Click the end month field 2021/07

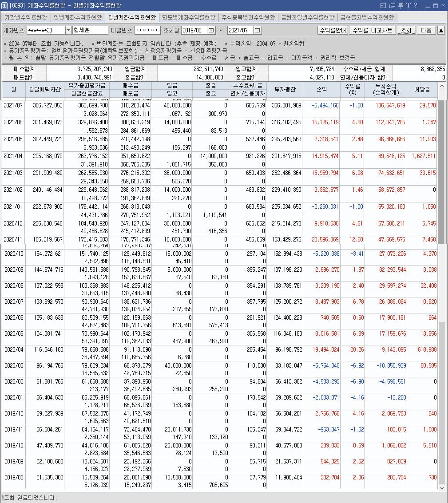point(241,30)
